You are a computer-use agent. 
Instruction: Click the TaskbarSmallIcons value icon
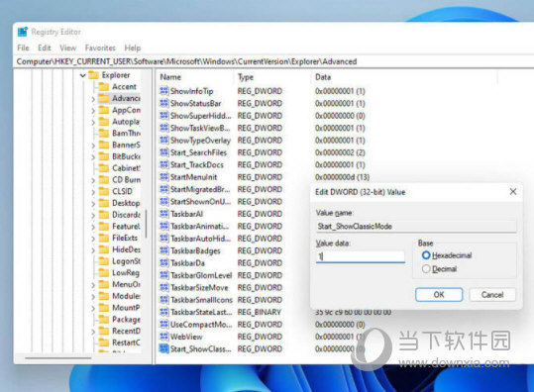(164, 300)
